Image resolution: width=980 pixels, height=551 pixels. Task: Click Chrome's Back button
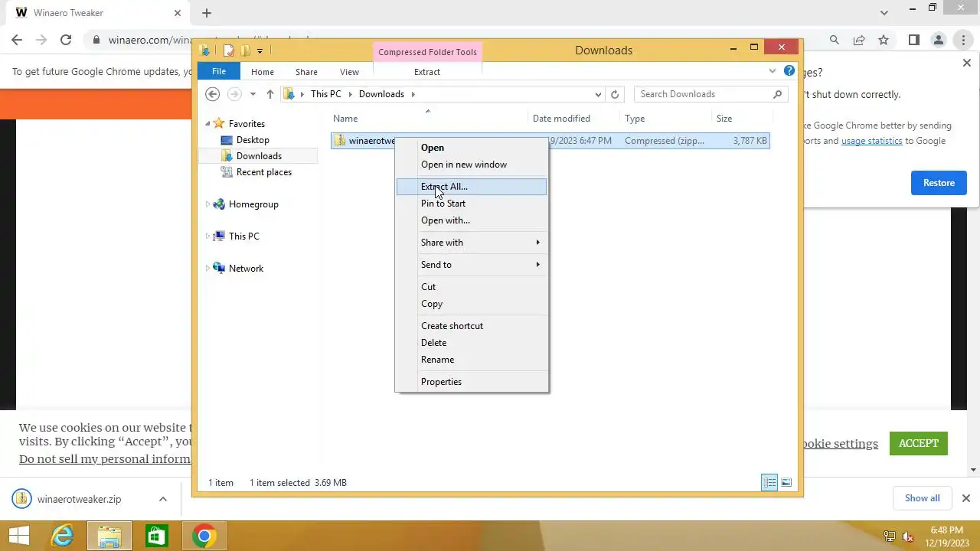click(x=17, y=40)
